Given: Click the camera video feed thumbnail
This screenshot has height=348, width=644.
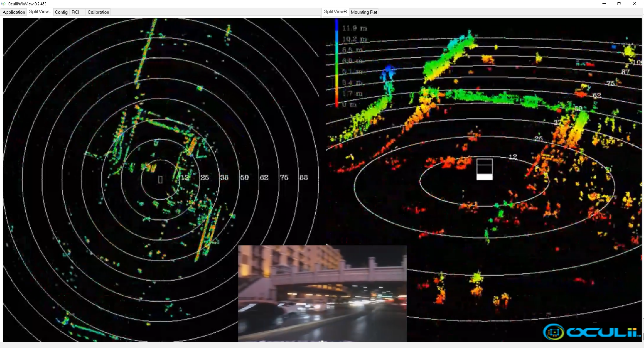Looking at the screenshot, I should [322, 293].
